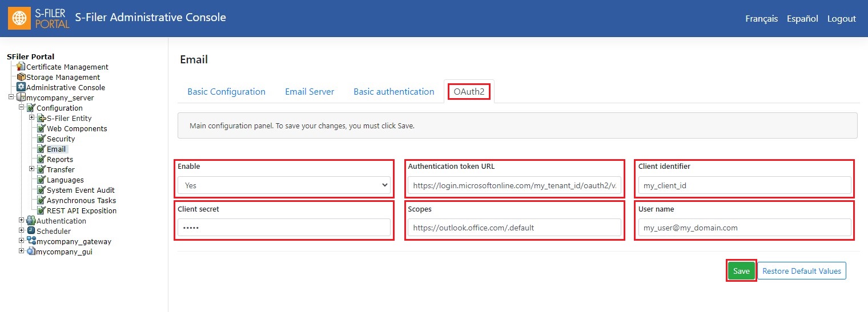The height and width of the screenshot is (312, 868).
Task: Click the System Event Audit icon
Action: (x=42, y=190)
